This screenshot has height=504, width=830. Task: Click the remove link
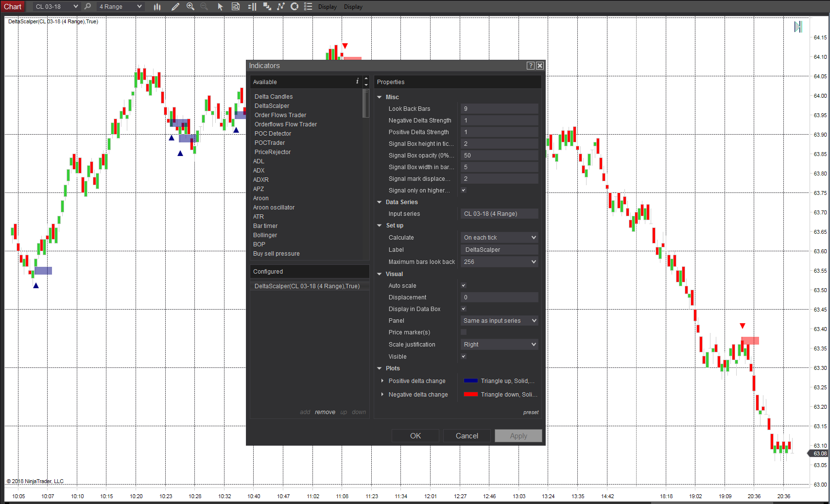point(325,412)
